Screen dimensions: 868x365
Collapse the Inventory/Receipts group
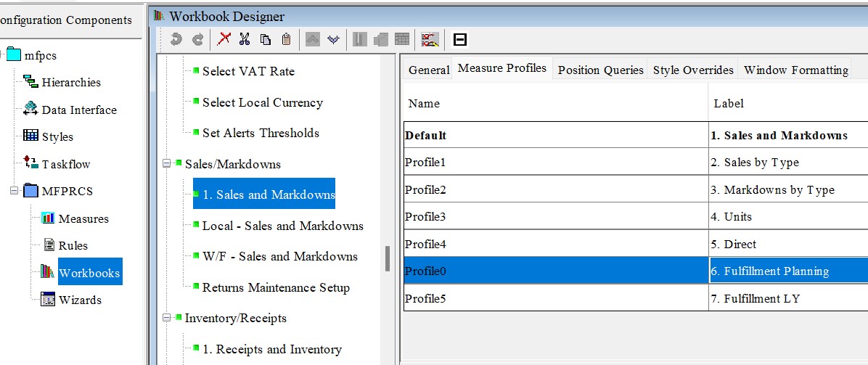pos(166,318)
